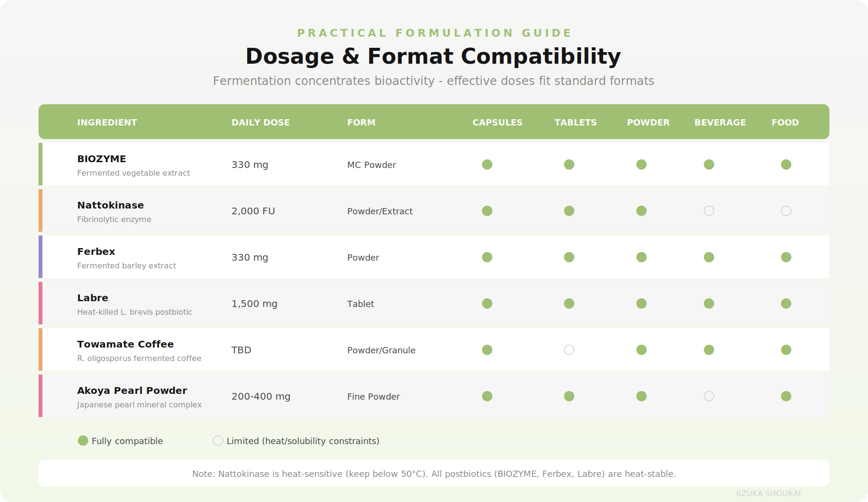Click Nattokinase Capsules green dot
Screen dimensions: 868x502
pos(487,211)
